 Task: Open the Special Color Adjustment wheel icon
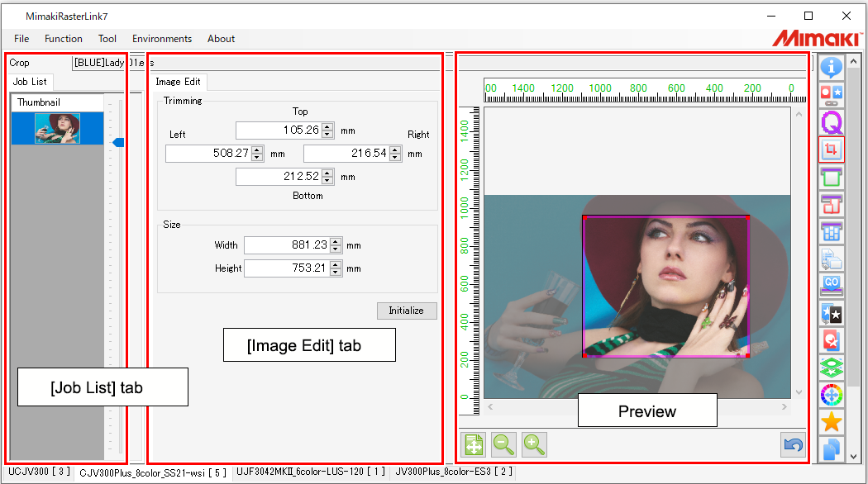pyautogui.click(x=832, y=395)
